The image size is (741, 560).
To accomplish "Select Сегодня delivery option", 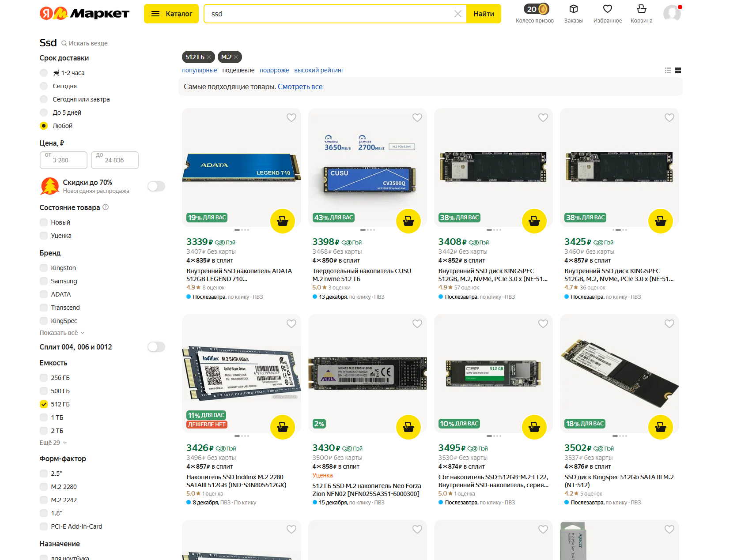I will coord(44,86).
